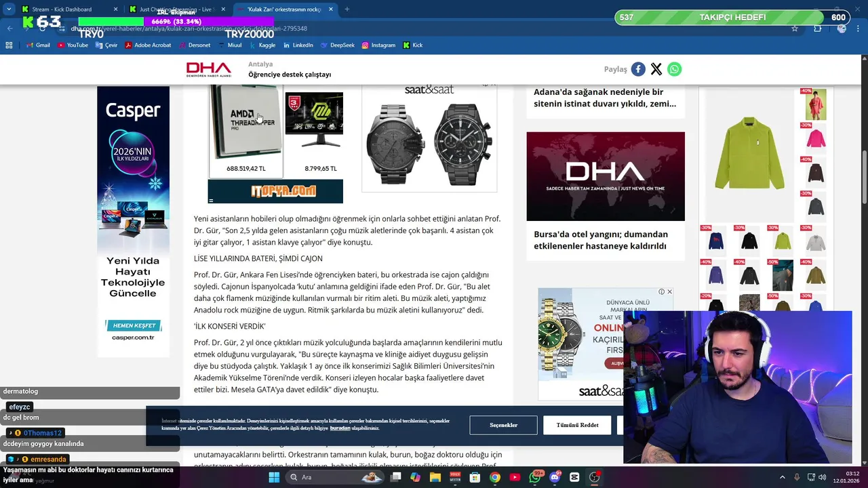Click the 'HEMEN KEŞFET' Casper ad button
868x488 pixels.
tap(134, 325)
